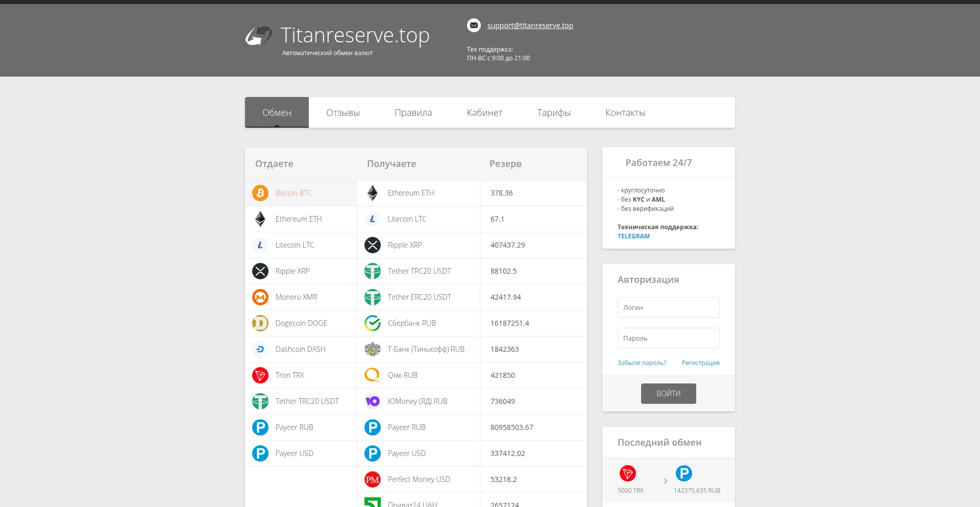This screenshot has height=507, width=980.
Task: Select the Bitcoin BTC coin icon in Отдаете
Action: click(260, 193)
